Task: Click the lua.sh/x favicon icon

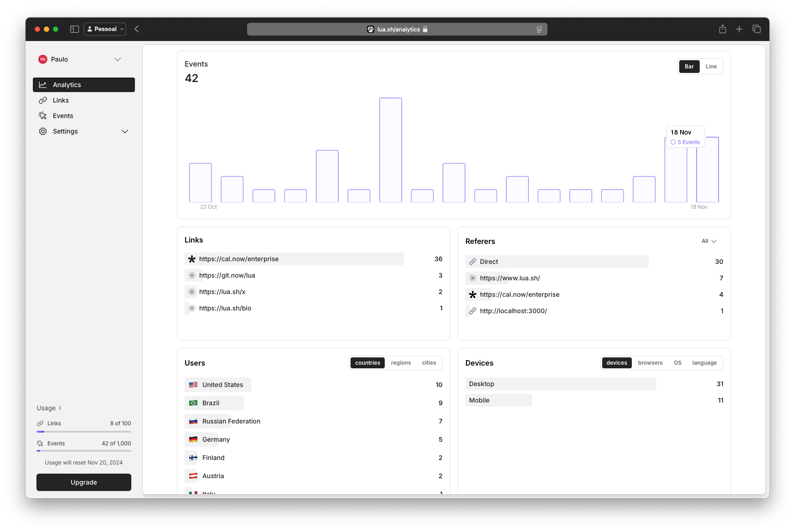Action: [192, 292]
